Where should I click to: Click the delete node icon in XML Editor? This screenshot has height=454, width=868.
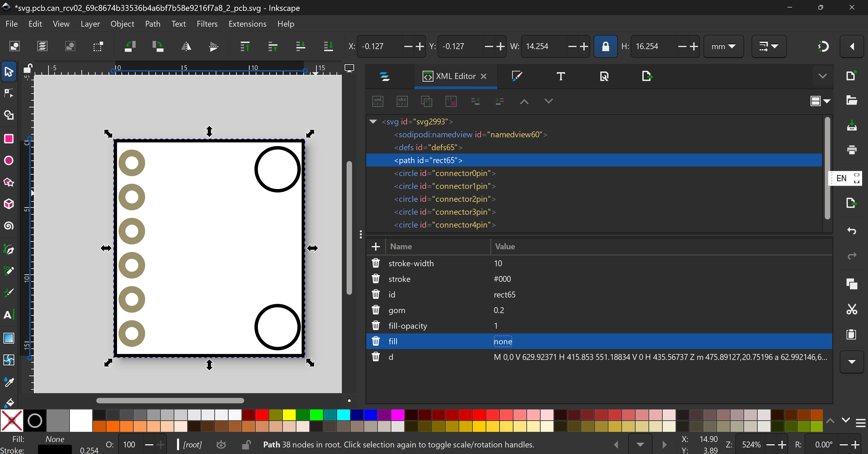tap(451, 101)
